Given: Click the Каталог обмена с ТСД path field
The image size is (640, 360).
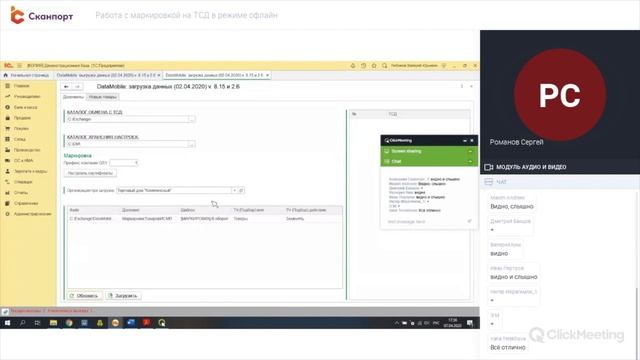Looking at the screenshot, I should click(127, 119).
